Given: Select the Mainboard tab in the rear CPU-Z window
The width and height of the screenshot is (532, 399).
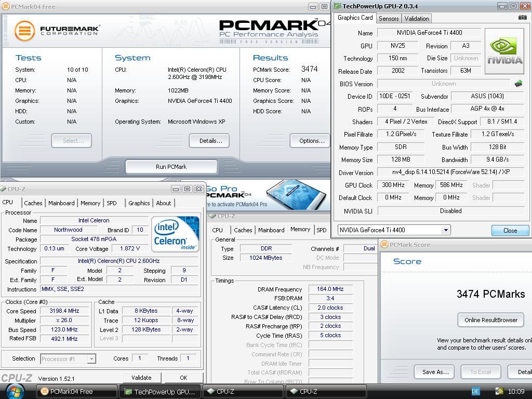Looking at the screenshot, I should pos(271,230).
